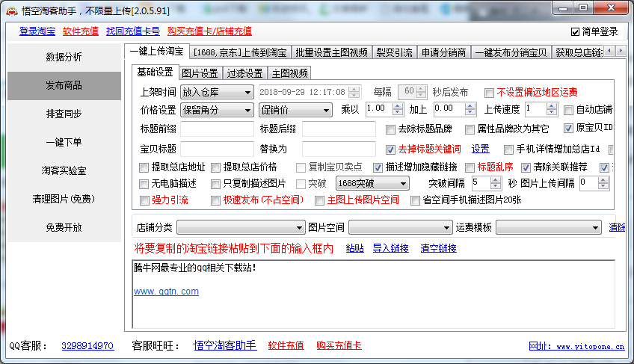Viewport: 634px width, 364px height.
Task: Toggle 清除关联推荐 checkbox
Action: click(526, 167)
